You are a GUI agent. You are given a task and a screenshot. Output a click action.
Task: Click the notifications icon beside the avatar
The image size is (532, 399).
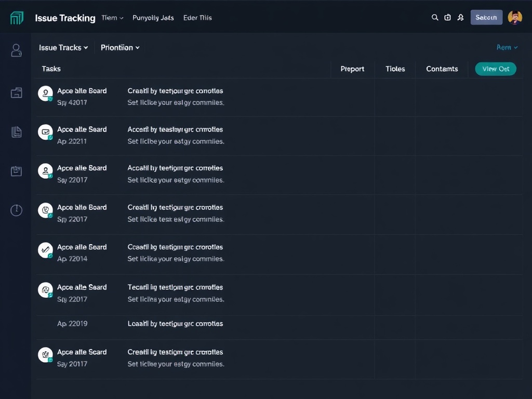pos(460,17)
